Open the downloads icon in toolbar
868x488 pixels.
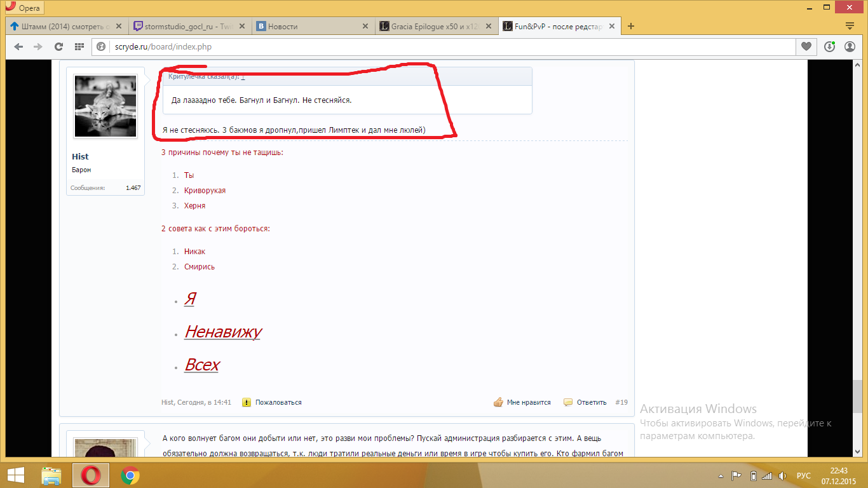(829, 46)
